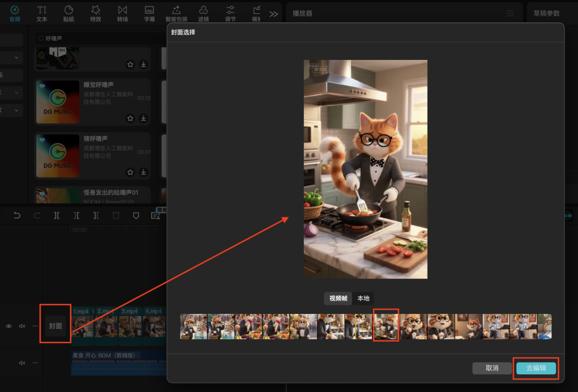Screen dimensions: 578x392
Task: Click the undo arrow in timeline toolbar
Action: [x=17, y=216]
